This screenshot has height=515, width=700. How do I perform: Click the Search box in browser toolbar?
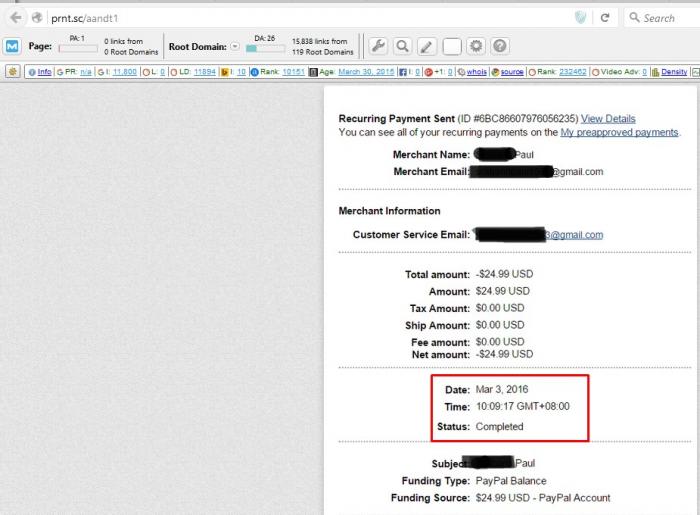pyautogui.click(x=662, y=18)
